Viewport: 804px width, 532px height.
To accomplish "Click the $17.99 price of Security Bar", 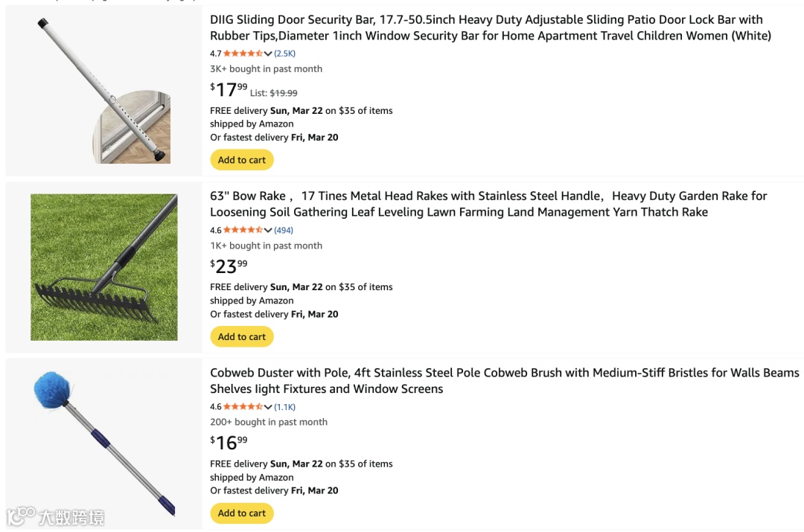I will 229,90.
